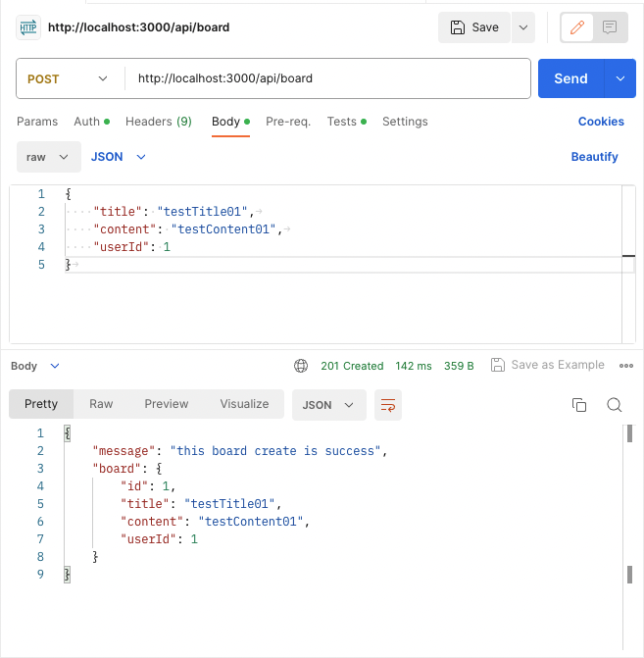Open the response JSON format dropdown
644x658 pixels.
click(x=329, y=405)
